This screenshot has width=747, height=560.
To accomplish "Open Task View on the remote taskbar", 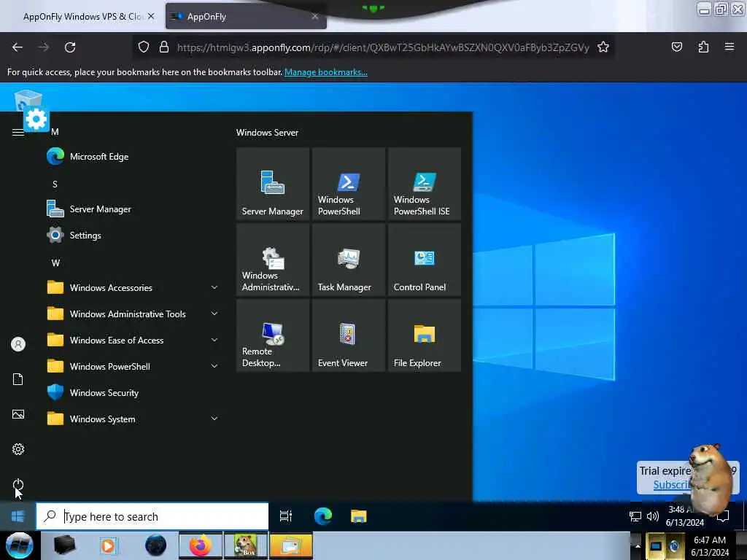I will coord(286,516).
